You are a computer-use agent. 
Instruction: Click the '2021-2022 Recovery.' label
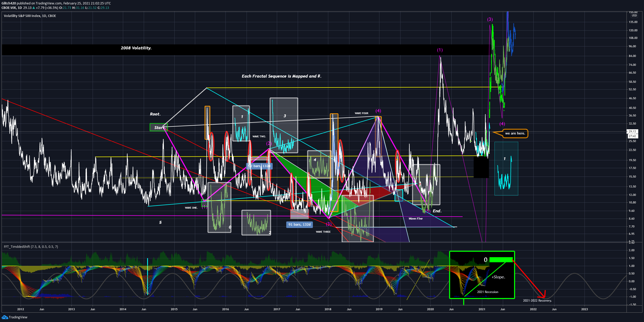coord(537,301)
